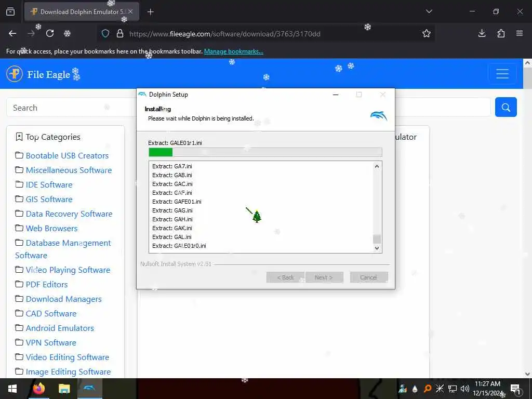The height and width of the screenshot is (399, 532).
Task: Click the Next button in Dolphin Setup
Action: click(324, 277)
